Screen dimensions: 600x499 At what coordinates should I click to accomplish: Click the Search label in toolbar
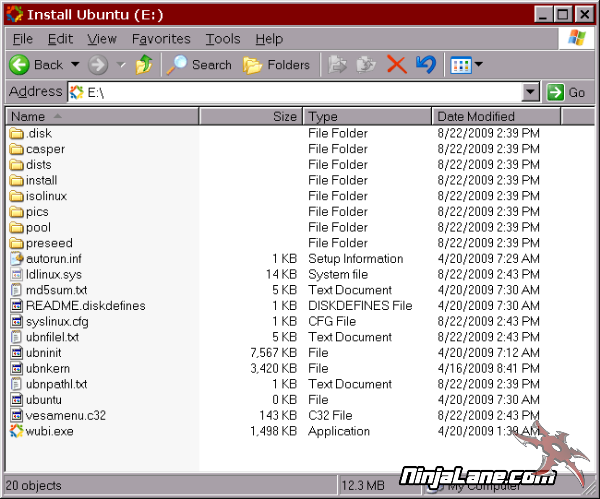tap(212, 65)
